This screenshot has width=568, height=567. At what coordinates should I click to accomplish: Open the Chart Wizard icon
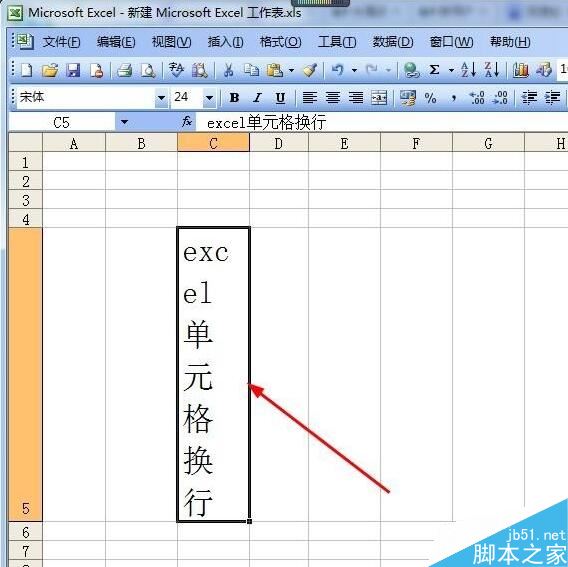521,70
